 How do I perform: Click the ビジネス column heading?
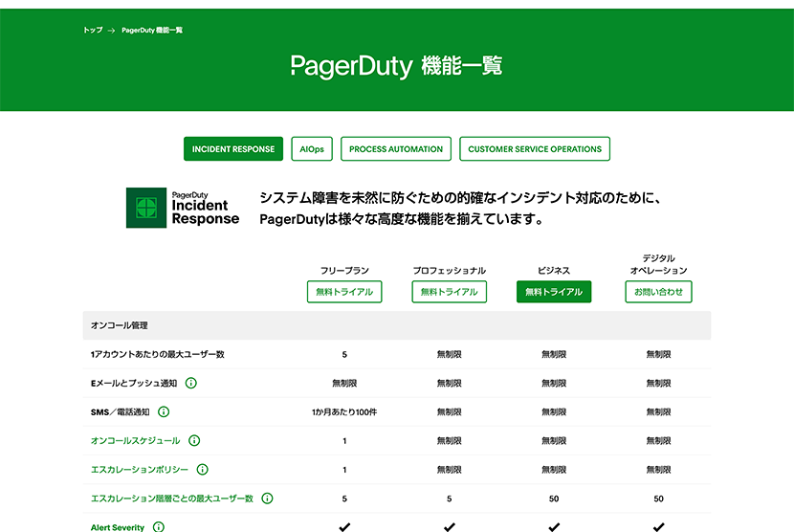[554, 271]
